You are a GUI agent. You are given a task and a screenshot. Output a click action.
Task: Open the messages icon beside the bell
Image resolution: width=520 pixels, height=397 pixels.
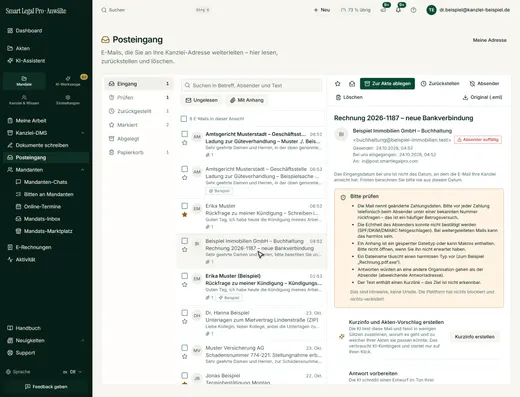pos(383,10)
